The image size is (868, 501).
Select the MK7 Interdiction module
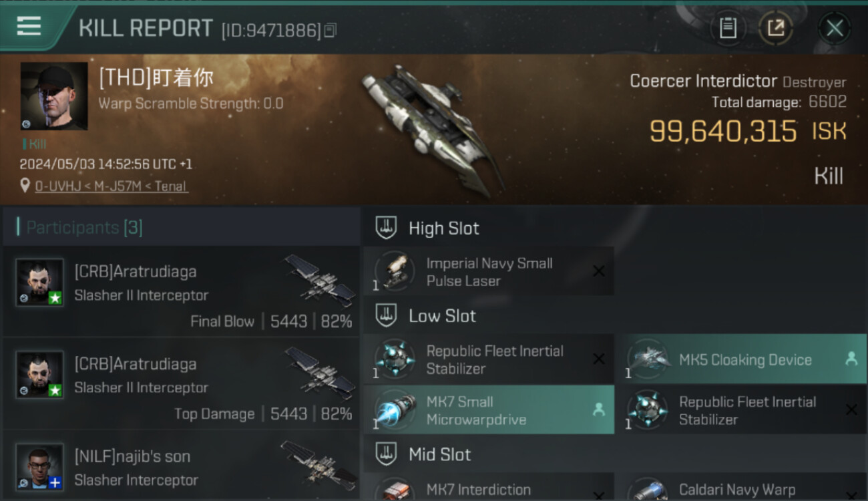(489, 488)
